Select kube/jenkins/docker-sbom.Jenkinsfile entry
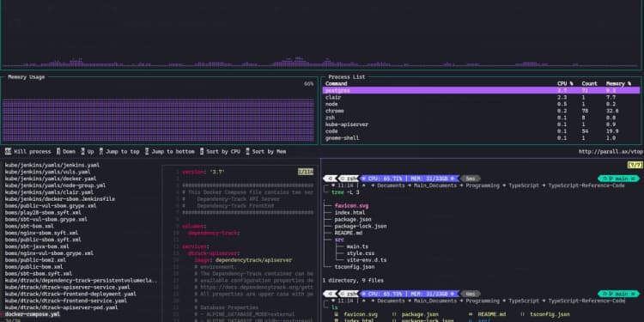Image resolution: width=644 pixels, height=322 pixels. [60, 199]
